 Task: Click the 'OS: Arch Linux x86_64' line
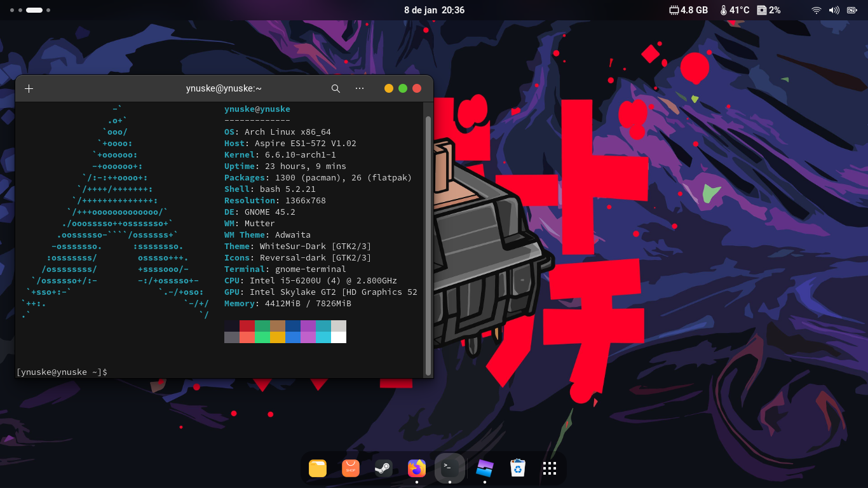click(278, 132)
